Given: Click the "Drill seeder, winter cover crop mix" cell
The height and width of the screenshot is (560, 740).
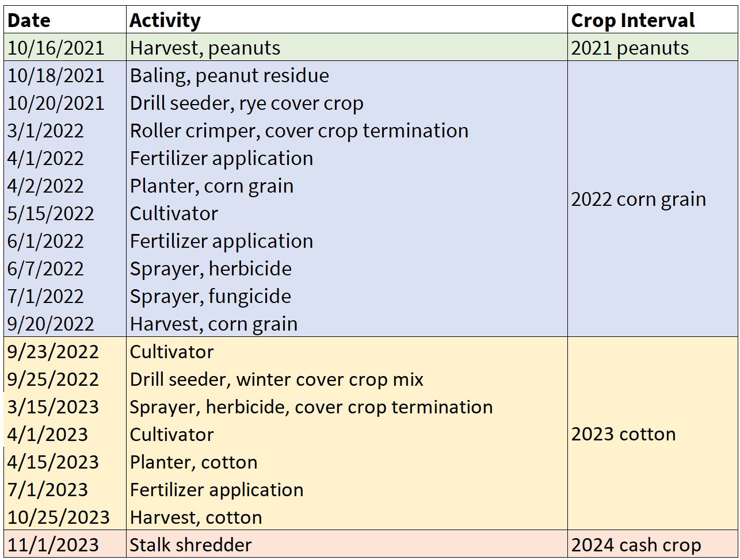Looking at the screenshot, I should 276,379.
